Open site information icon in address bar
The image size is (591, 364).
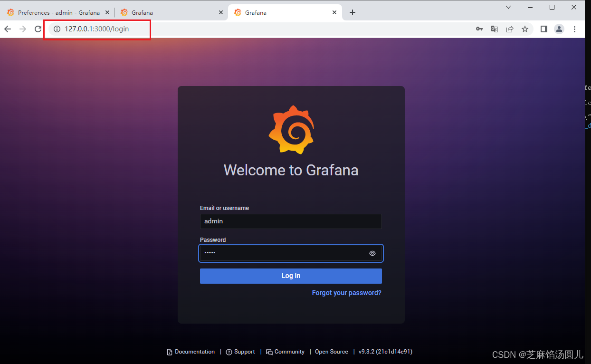(57, 29)
